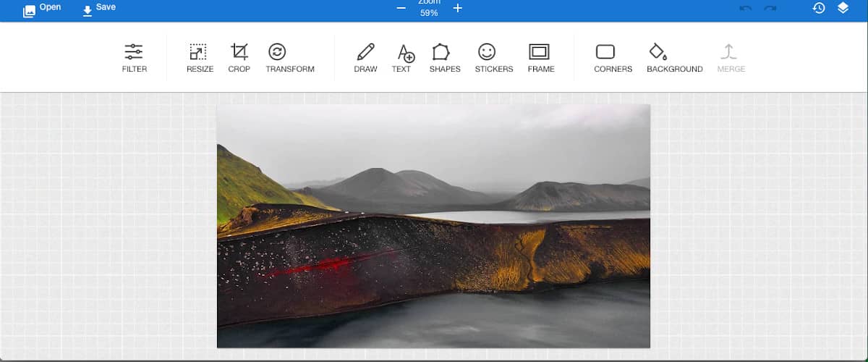Open the Filter tool

click(x=135, y=58)
